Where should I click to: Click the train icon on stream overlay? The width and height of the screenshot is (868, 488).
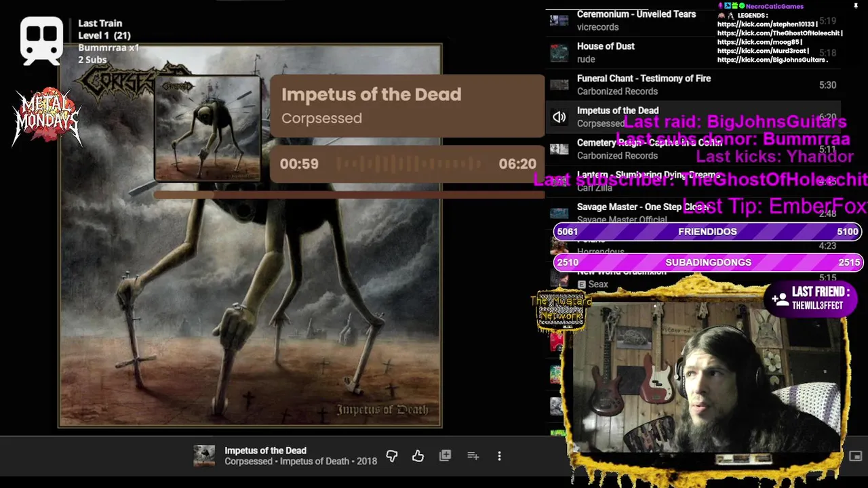(42, 41)
